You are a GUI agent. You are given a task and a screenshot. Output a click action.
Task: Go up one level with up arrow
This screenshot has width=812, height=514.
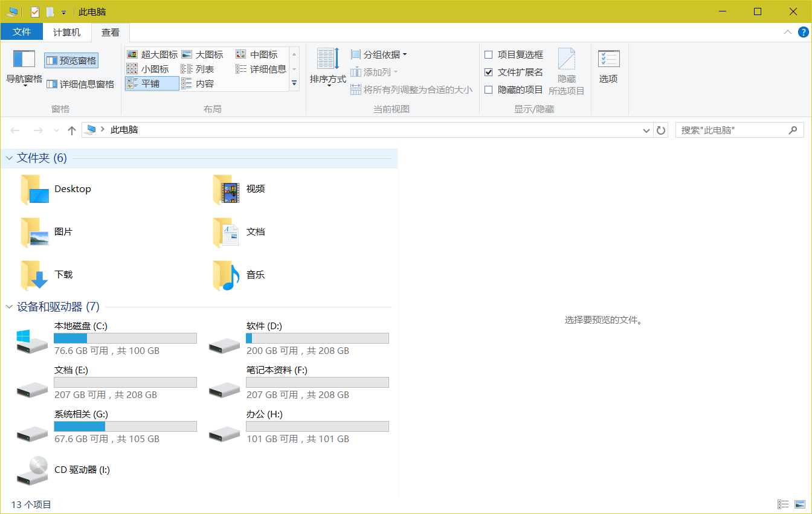pos(72,130)
